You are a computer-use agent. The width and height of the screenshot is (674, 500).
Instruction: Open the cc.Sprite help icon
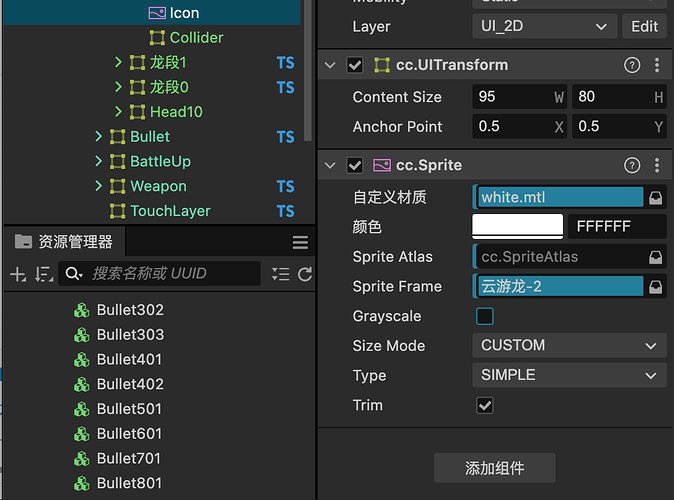tap(632, 165)
